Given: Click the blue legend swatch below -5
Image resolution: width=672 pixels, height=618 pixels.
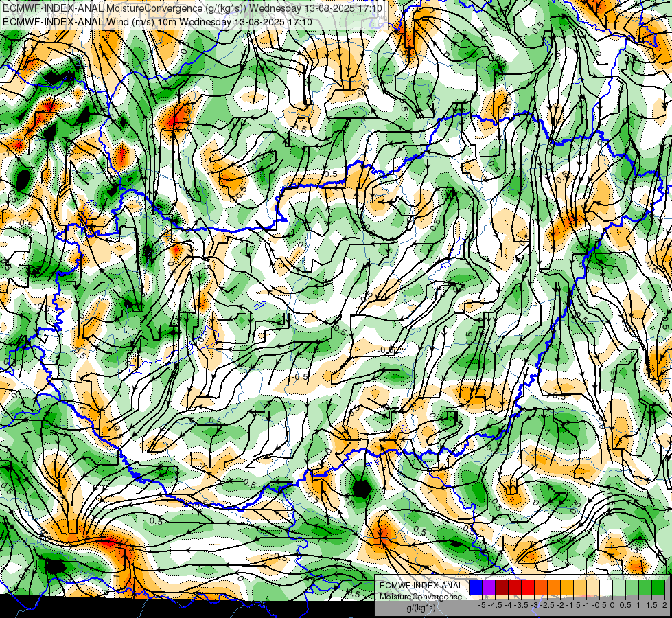Looking at the screenshot, I should click(476, 587).
